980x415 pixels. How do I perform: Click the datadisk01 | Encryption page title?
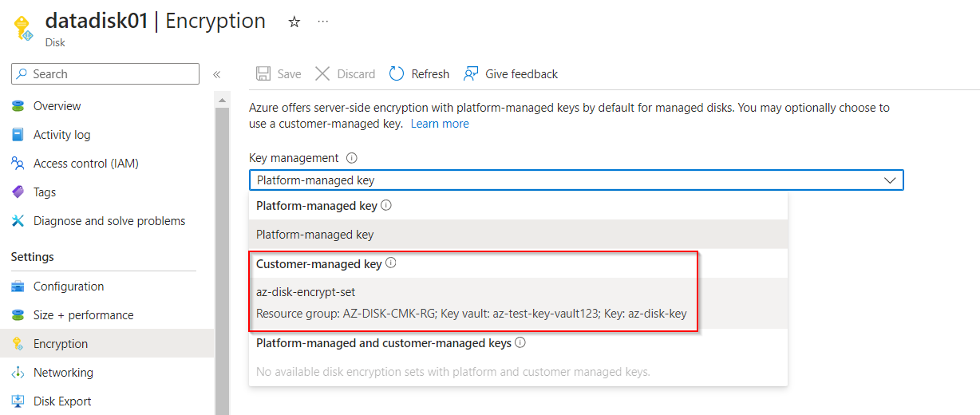coord(156,22)
